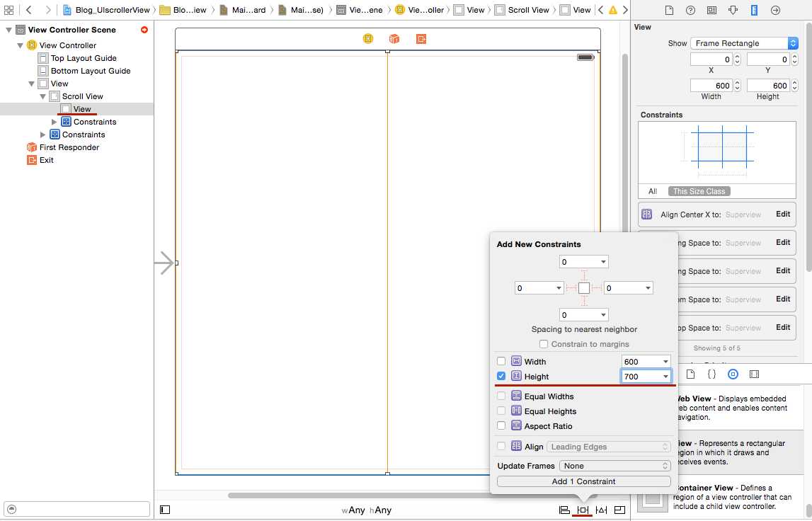Open the right spacing value dropdown
Image resolution: width=812 pixels, height=521 pixels.
pyautogui.click(x=648, y=288)
